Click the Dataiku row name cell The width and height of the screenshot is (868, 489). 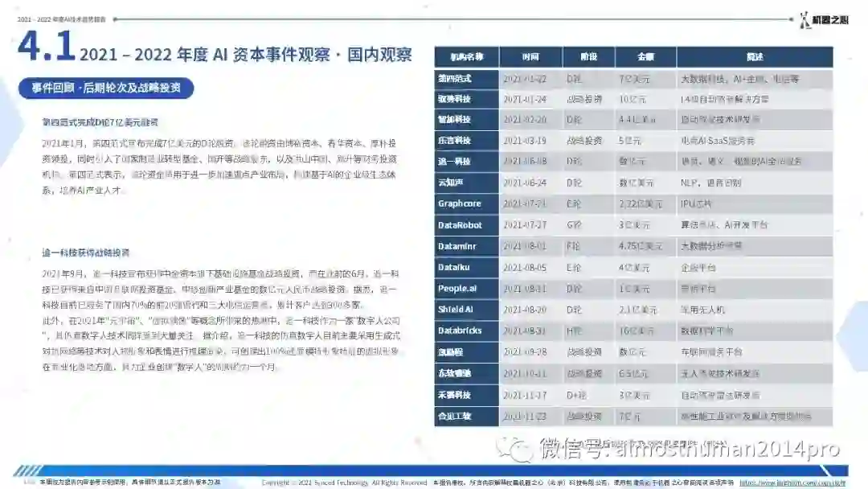pyautogui.click(x=467, y=268)
